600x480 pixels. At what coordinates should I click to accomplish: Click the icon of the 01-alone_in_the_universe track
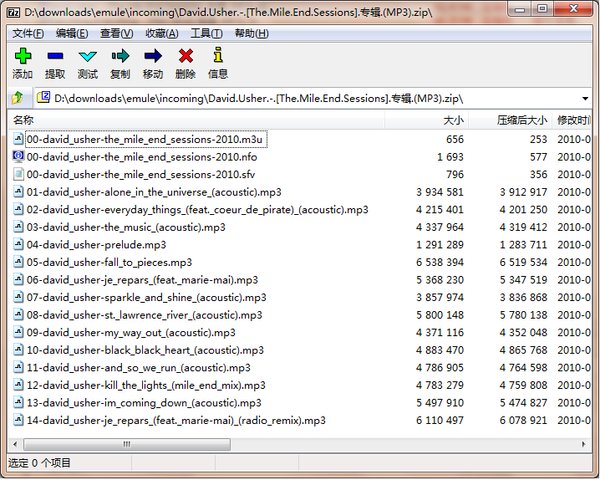click(18, 191)
